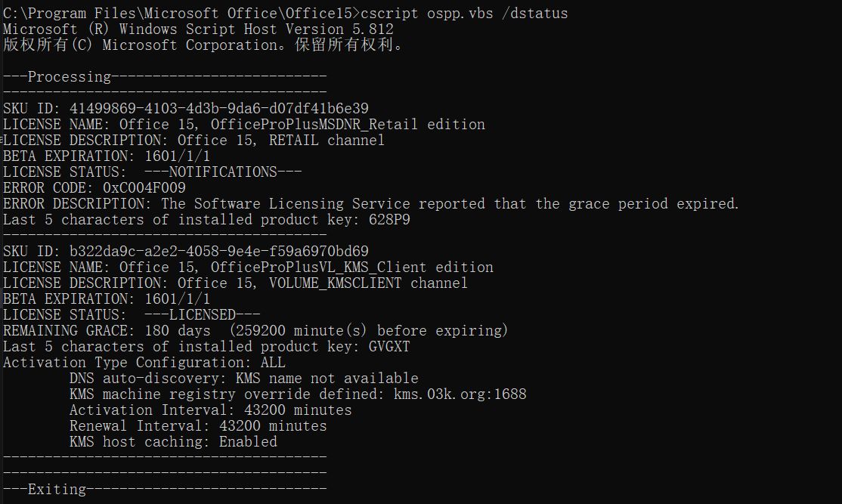Viewport: 842px width, 504px height.
Task: Click the Microsoft Corporation copyright line
Action: point(203,45)
